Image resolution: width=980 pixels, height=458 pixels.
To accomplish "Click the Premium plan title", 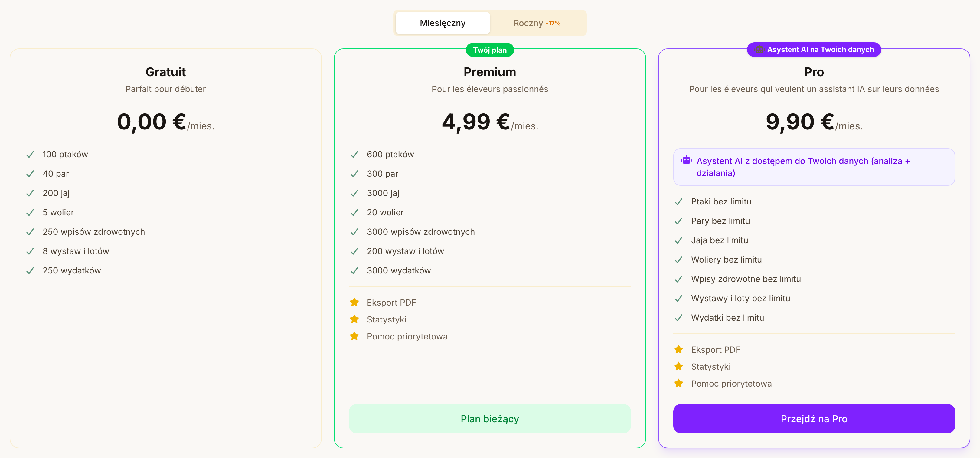I will click(490, 72).
